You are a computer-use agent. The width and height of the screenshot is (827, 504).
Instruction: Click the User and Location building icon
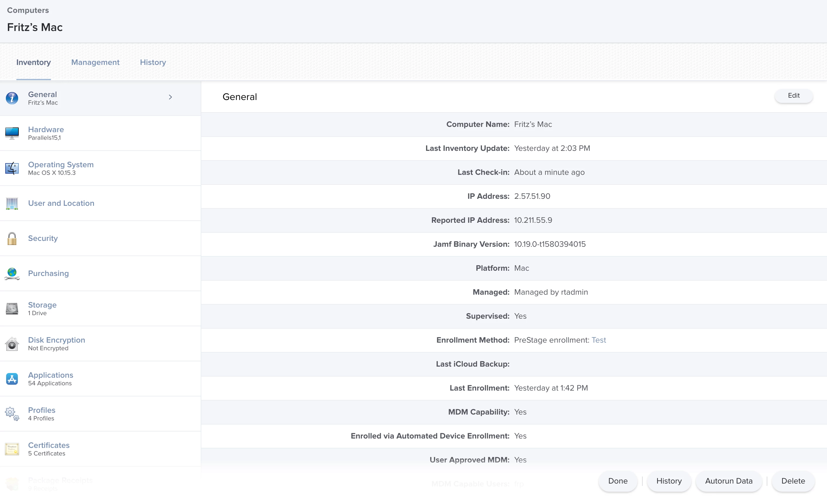point(12,203)
